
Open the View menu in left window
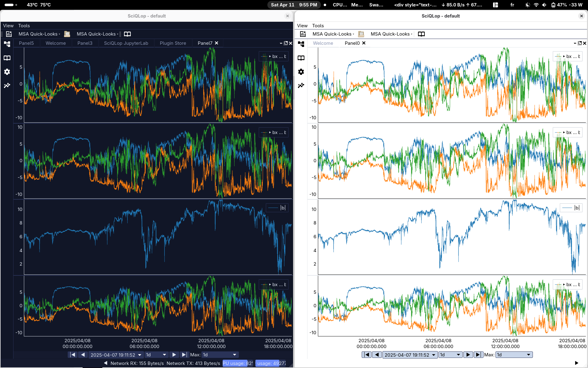click(x=8, y=26)
